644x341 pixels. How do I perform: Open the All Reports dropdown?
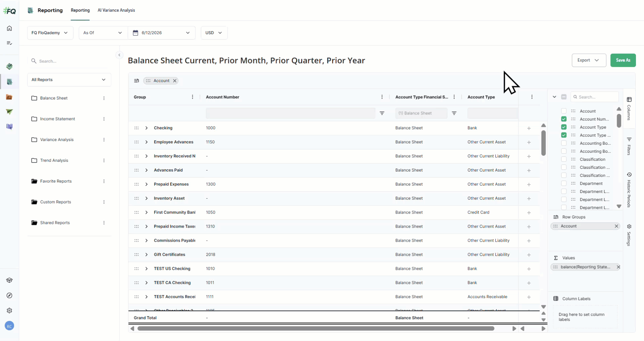click(x=69, y=80)
